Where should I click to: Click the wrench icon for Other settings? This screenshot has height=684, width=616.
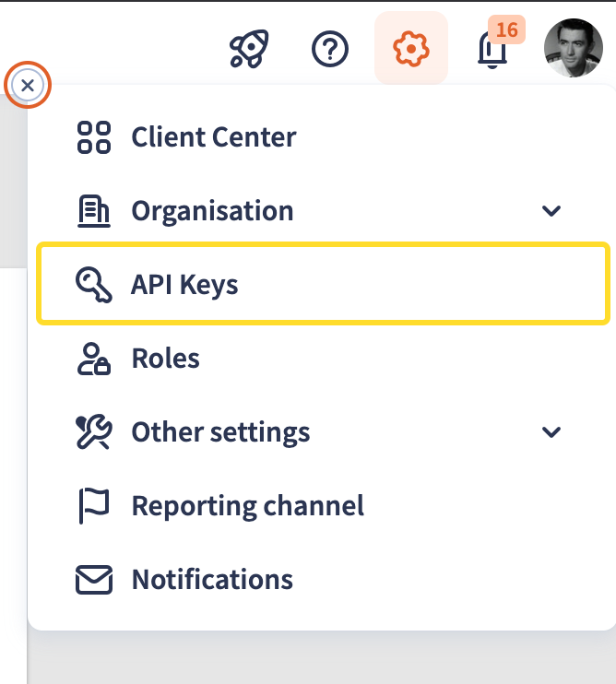94,432
